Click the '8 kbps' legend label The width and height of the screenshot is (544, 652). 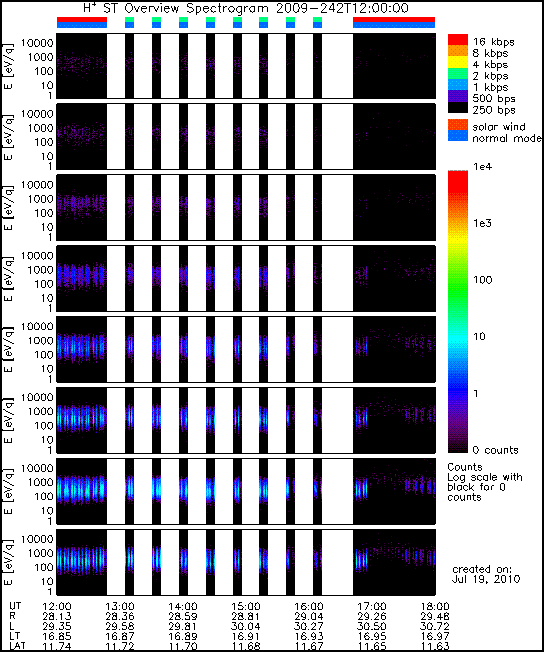(493, 53)
